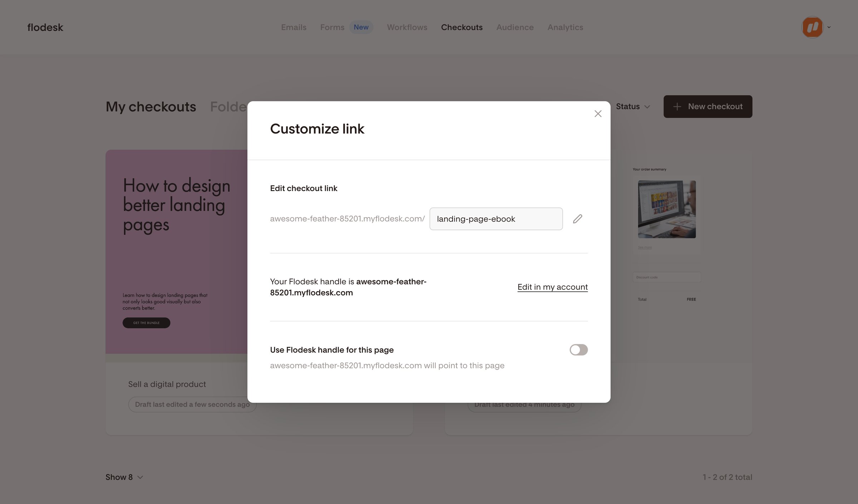Open Edit in my account link
Image resolution: width=858 pixels, height=504 pixels.
click(x=552, y=287)
